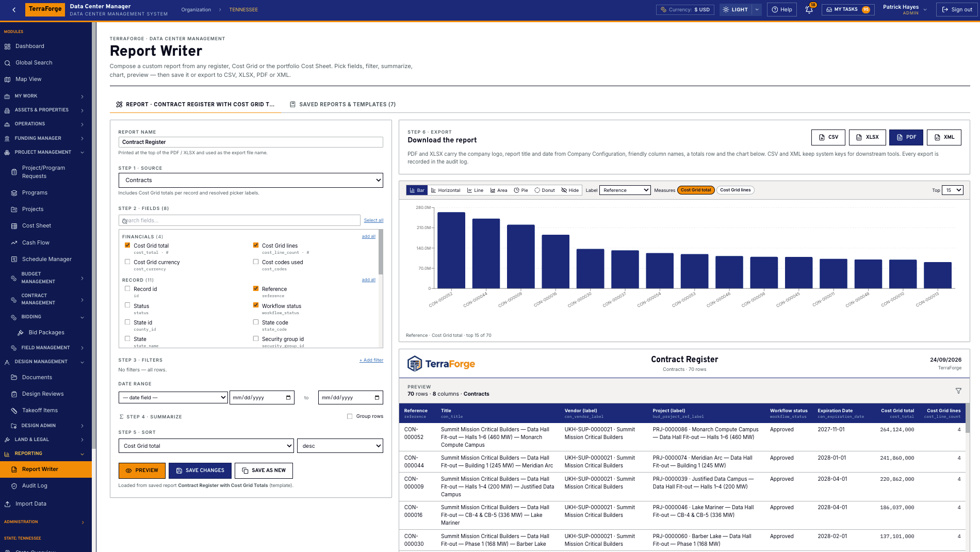980x552 pixels.
Task: Open notifications bell icon
Action: click(x=809, y=9)
